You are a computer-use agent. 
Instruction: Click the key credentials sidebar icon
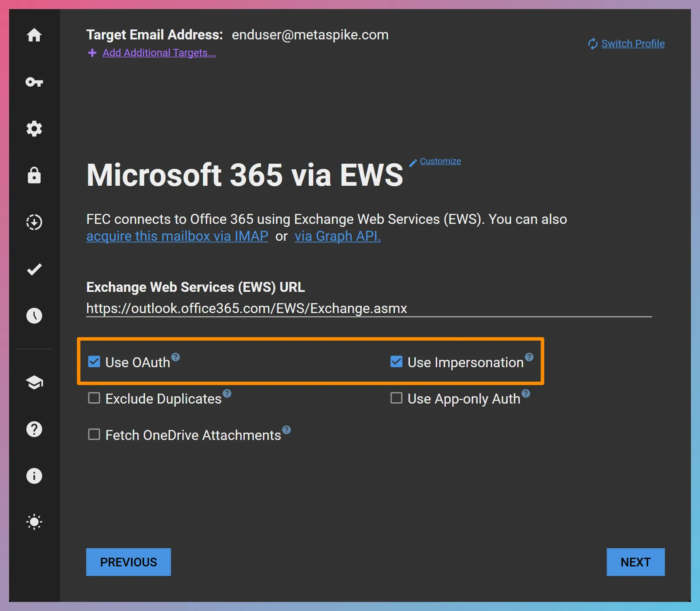click(x=34, y=82)
